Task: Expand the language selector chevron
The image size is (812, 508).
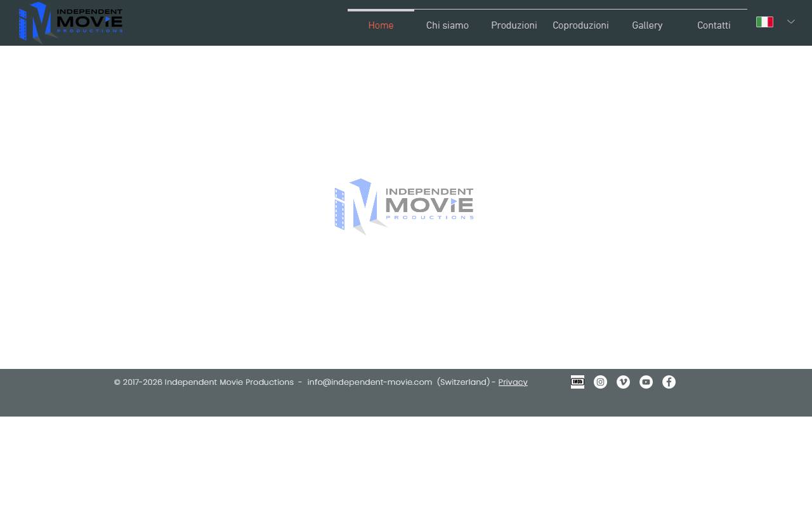Action: (x=791, y=22)
